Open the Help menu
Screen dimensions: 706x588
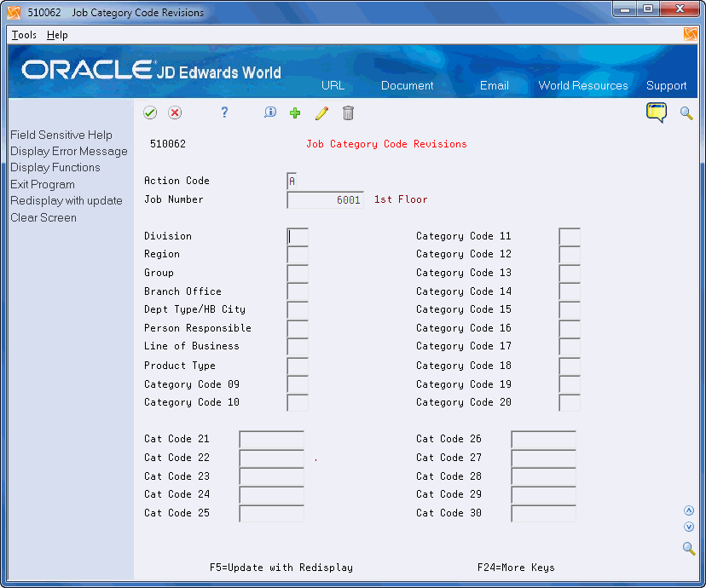(57, 35)
